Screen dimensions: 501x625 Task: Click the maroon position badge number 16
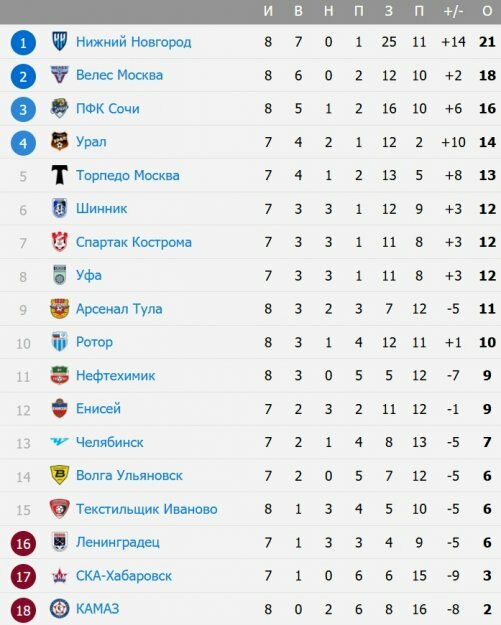pos(23,543)
